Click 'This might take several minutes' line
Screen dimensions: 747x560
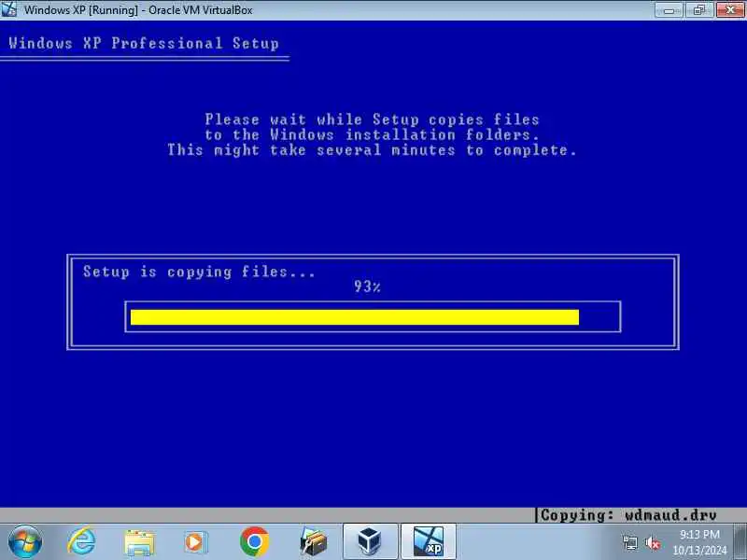tap(372, 150)
